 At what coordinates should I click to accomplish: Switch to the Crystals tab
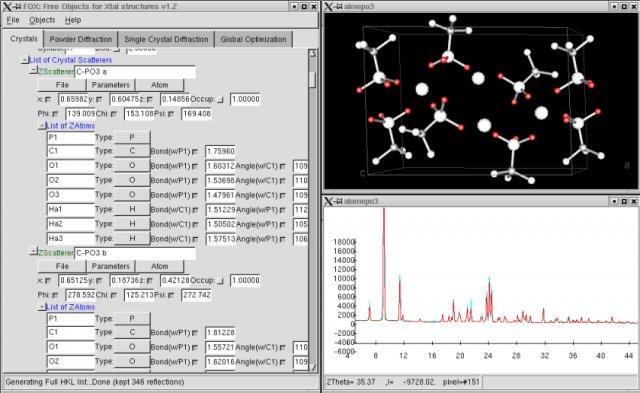pos(23,39)
